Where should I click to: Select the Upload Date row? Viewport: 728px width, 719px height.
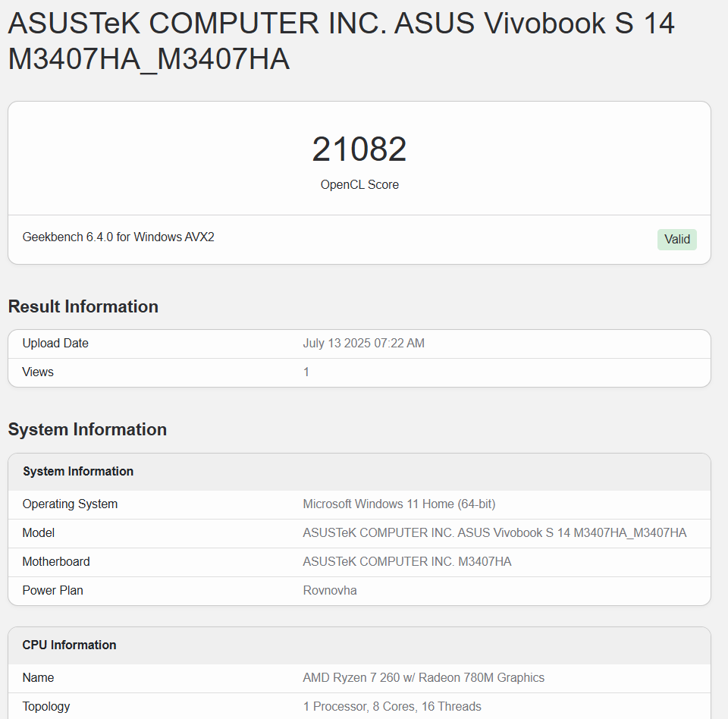pyautogui.click(x=55, y=343)
